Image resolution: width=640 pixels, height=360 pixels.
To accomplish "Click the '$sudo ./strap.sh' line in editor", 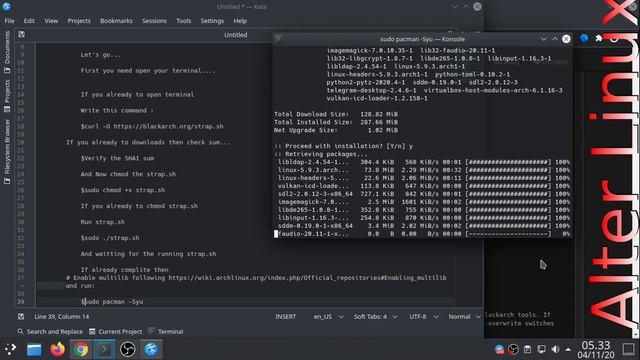I will click(110, 238).
